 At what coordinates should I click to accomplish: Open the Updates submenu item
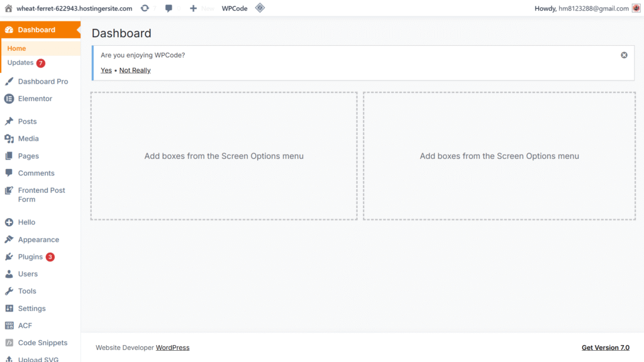point(20,62)
